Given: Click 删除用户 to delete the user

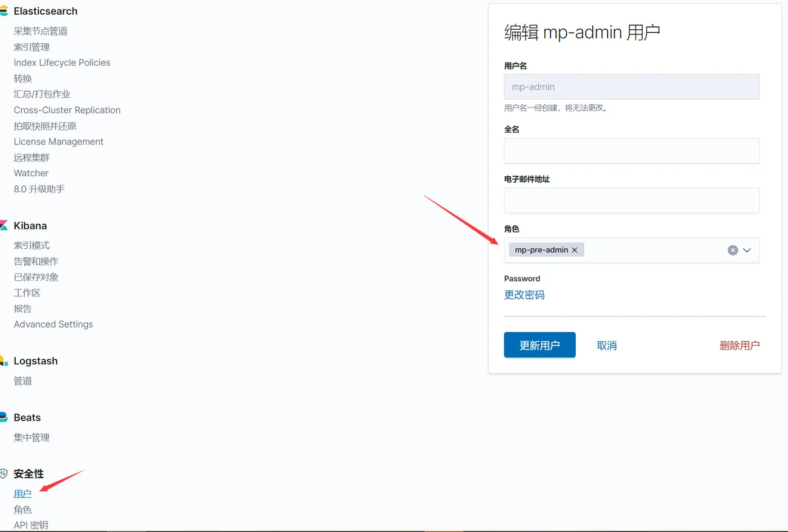Looking at the screenshot, I should pos(740,346).
